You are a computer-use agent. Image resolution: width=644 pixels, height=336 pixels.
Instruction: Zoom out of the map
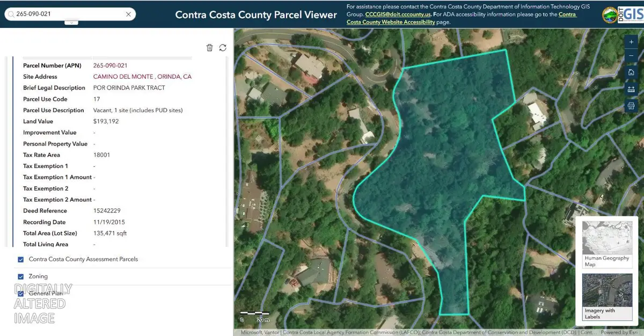pos(631,56)
